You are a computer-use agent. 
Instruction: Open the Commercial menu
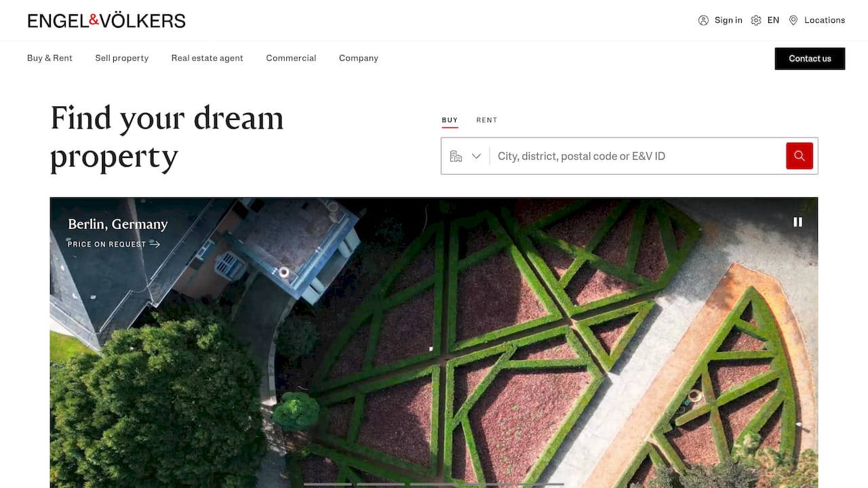[x=291, y=58]
